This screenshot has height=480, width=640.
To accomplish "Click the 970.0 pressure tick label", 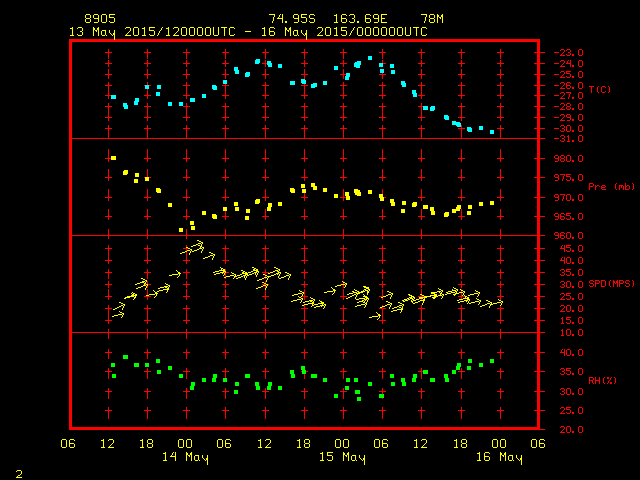I will [568, 198].
